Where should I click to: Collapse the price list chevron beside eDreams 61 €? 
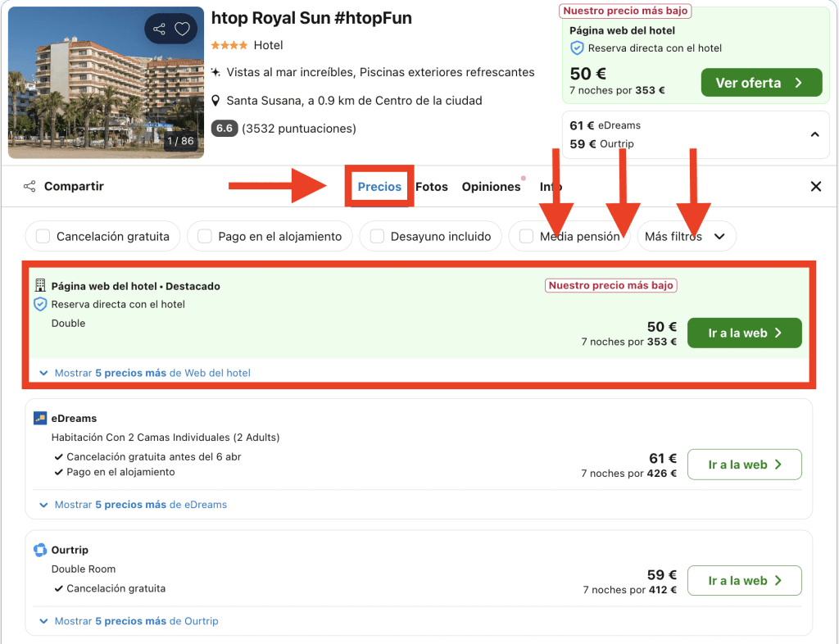click(814, 134)
